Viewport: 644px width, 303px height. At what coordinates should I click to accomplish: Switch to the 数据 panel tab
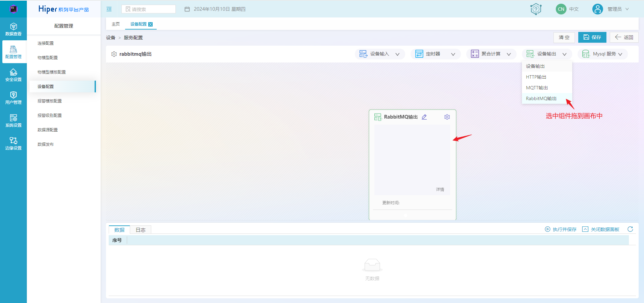(119, 230)
